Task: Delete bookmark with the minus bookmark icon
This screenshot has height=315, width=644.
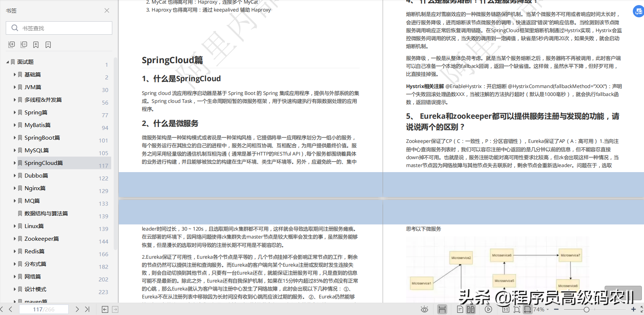Action: [48, 45]
